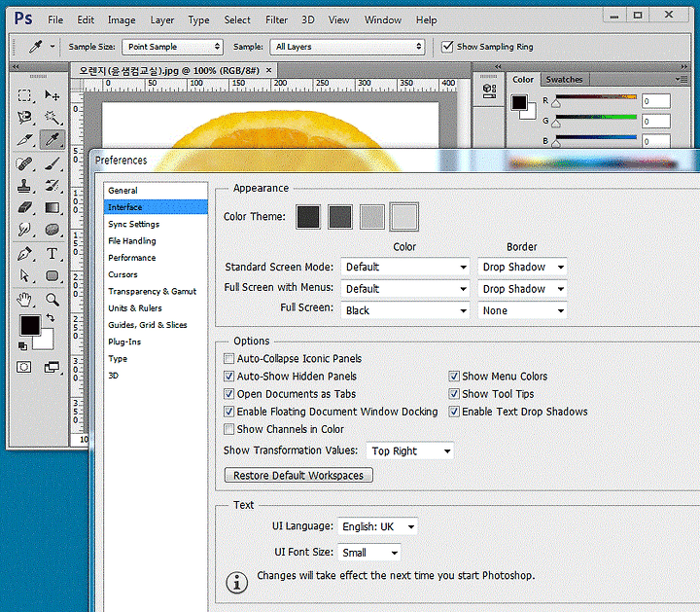The image size is (700, 612).
Task: Select File Handling preferences category
Action: pyautogui.click(x=156, y=240)
